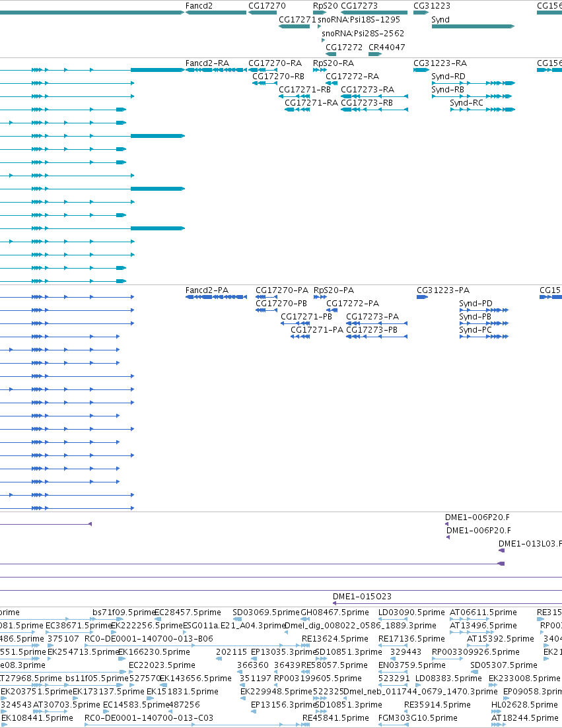Select protein CG31223-PA
This screenshot has height=728, width=562.
pyautogui.click(x=443, y=290)
